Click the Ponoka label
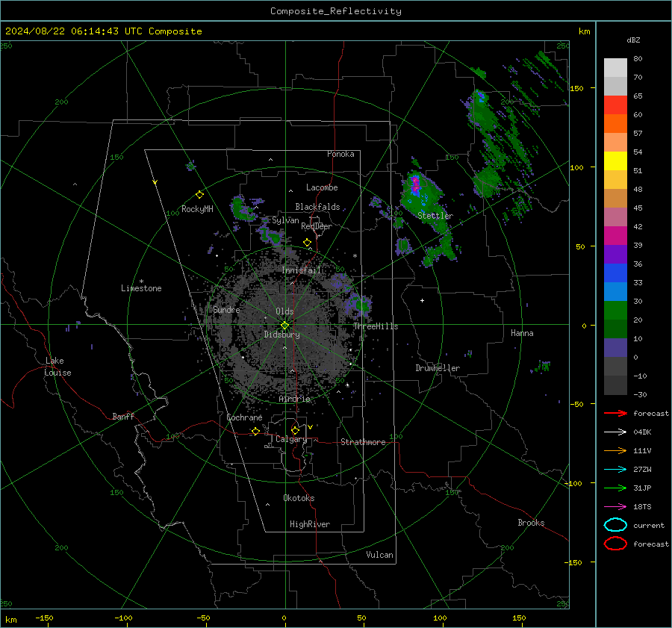672x628 pixels. click(x=340, y=154)
